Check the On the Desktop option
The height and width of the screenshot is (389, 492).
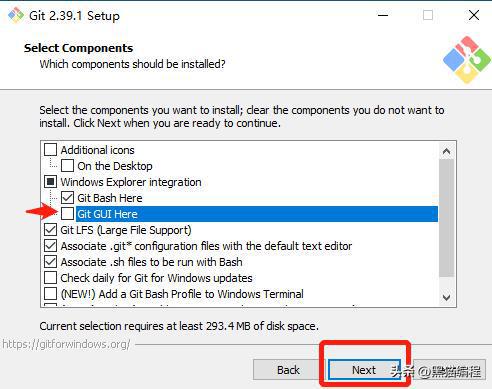click(67, 166)
